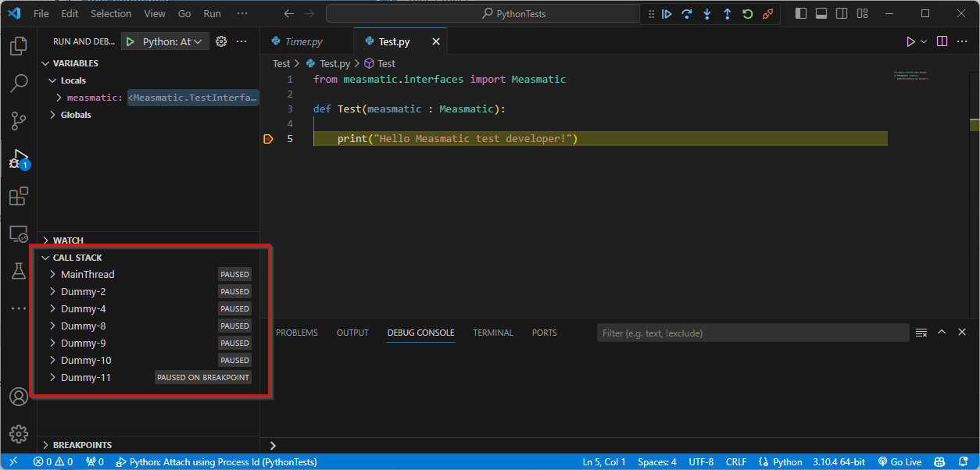The height and width of the screenshot is (470, 980).
Task: Split the editor right
Action: [942, 41]
